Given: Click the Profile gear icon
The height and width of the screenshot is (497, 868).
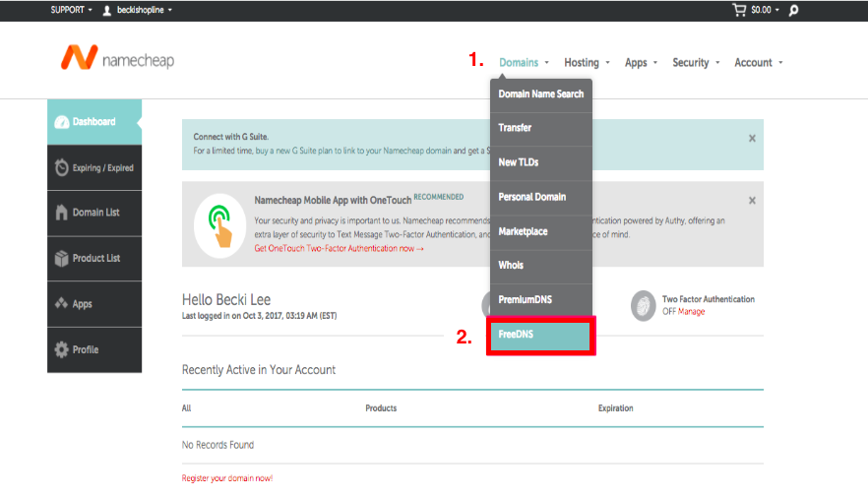Looking at the screenshot, I should pyautogui.click(x=61, y=349).
